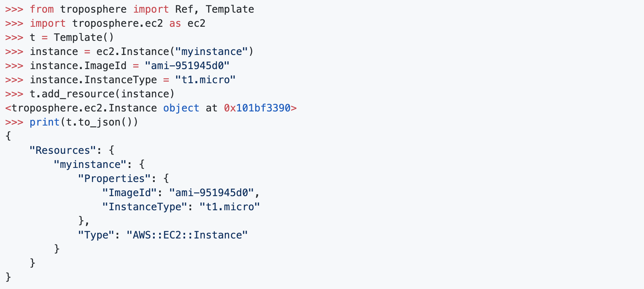
Task: Click the blue "print" function name
Action: (45, 122)
